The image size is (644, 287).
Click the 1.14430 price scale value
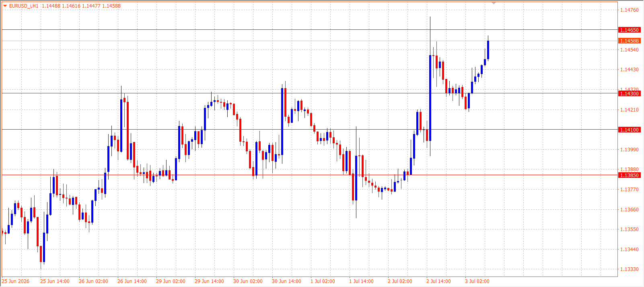click(x=629, y=70)
